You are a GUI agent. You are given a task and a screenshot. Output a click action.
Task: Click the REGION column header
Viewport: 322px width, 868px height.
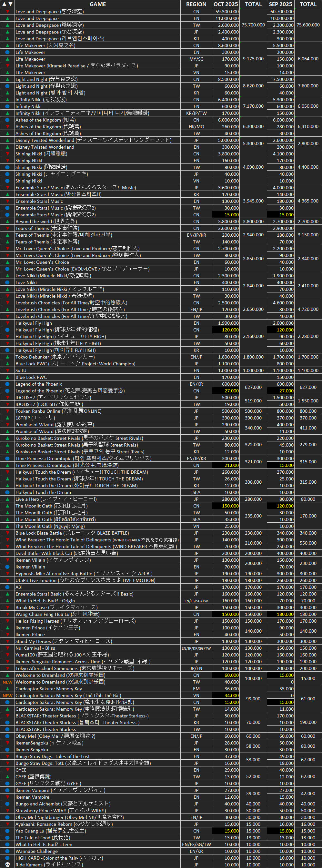tap(196, 4)
